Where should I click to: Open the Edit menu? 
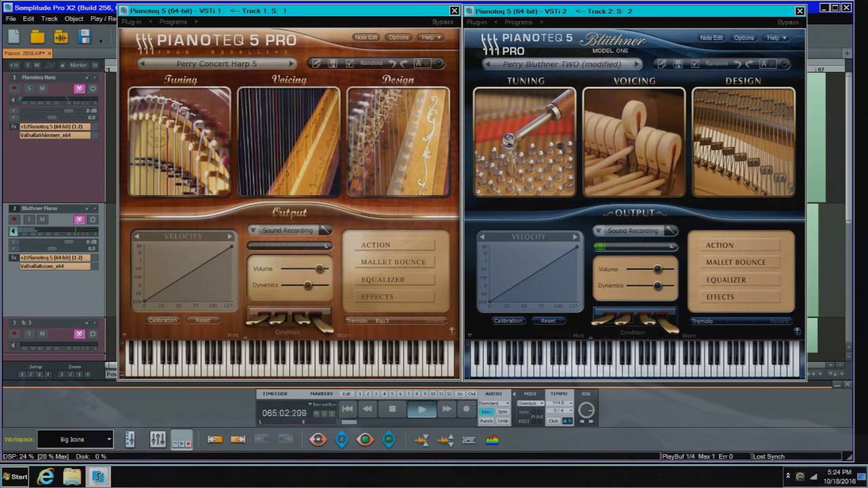pyautogui.click(x=28, y=19)
